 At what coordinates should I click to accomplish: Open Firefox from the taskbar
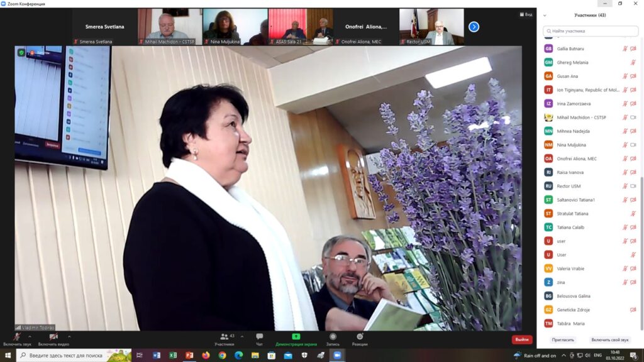(205, 355)
